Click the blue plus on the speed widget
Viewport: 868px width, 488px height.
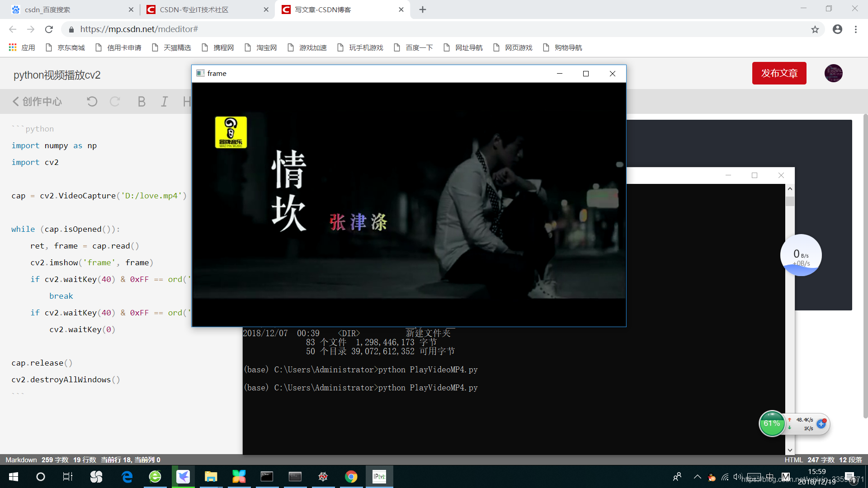(x=821, y=424)
